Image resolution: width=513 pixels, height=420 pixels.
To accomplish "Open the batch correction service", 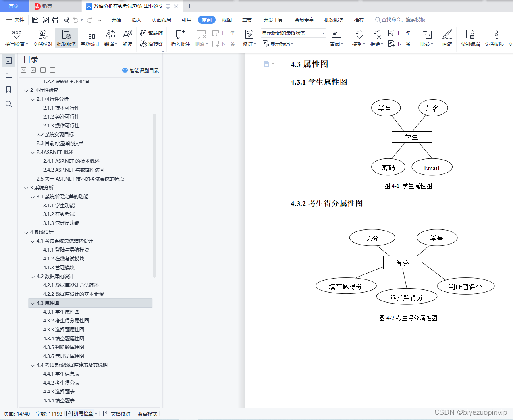I will tap(66, 38).
